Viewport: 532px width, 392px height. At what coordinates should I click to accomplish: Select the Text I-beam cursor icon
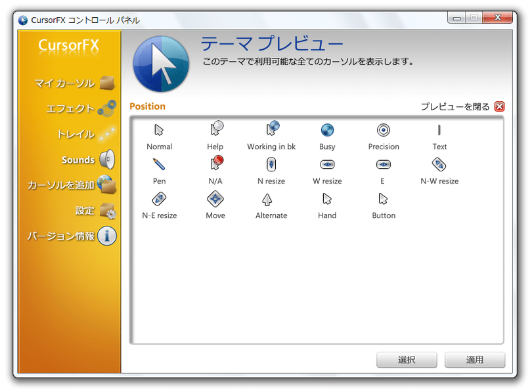click(439, 130)
